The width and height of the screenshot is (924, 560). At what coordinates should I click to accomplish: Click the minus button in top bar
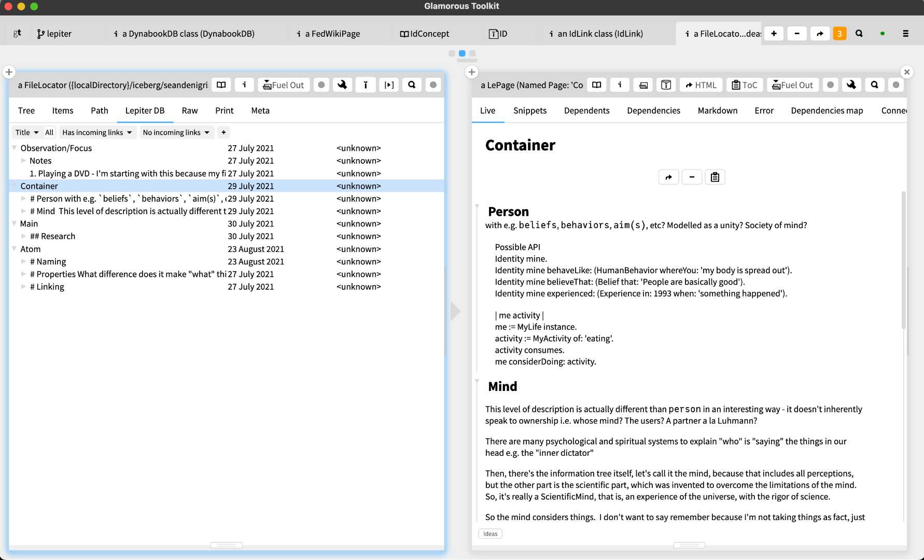pyautogui.click(x=797, y=33)
